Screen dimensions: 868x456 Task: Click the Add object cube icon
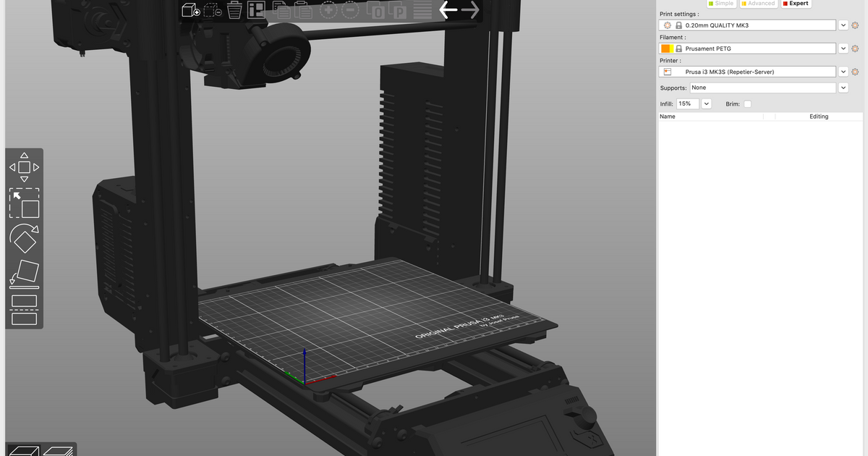click(191, 10)
